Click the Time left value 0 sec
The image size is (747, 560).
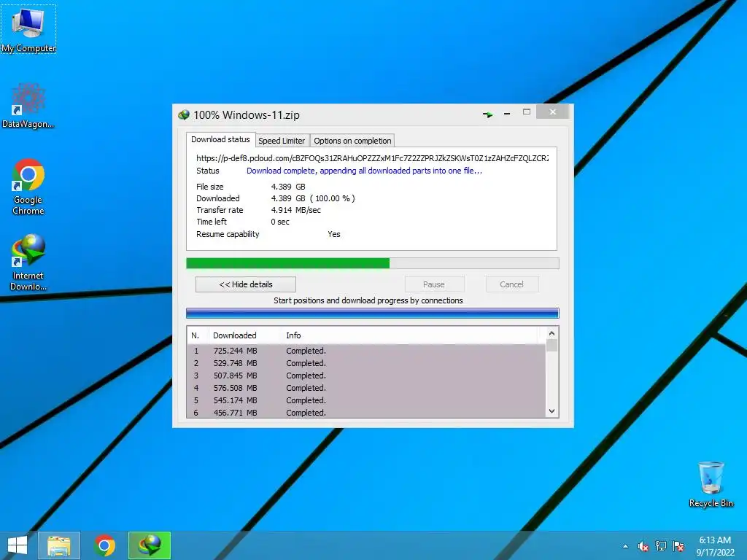coord(280,222)
